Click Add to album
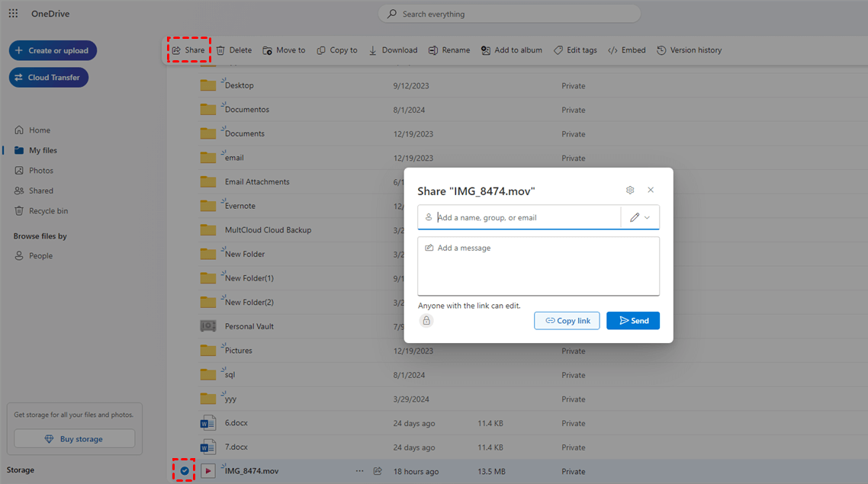This screenshot has height=484, width=868. pyautogui.click(x=512, y=50)
